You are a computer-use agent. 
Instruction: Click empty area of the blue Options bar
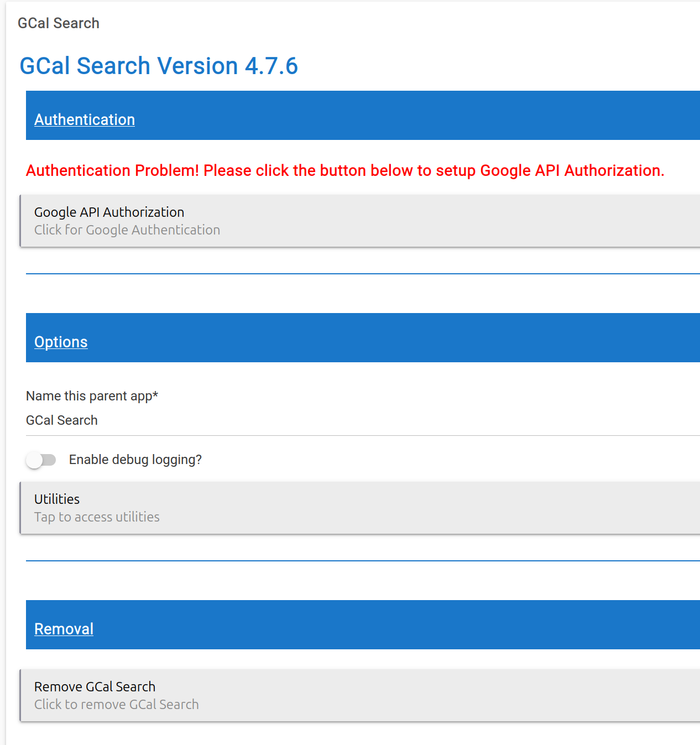pos(415,338)
